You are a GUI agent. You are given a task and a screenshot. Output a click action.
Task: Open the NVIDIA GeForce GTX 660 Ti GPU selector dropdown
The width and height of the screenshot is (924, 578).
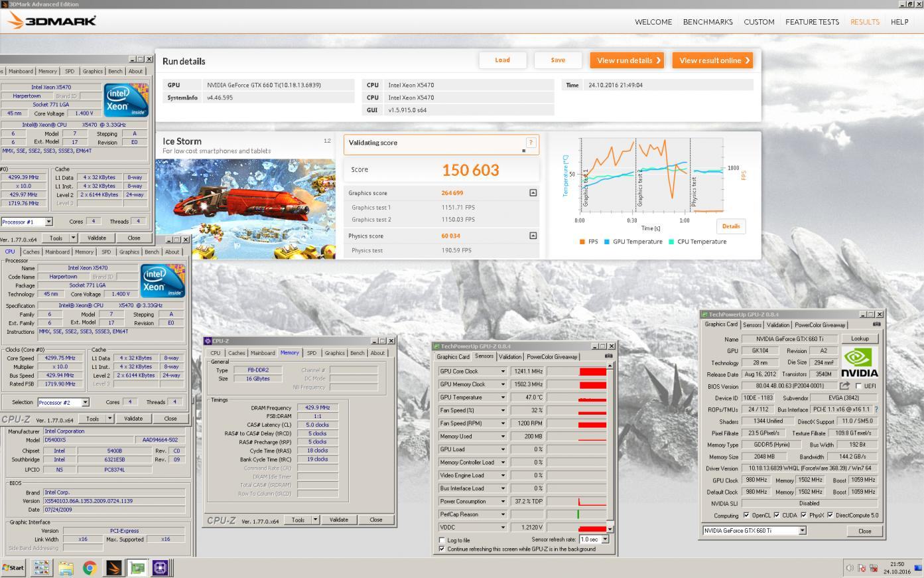802,530
